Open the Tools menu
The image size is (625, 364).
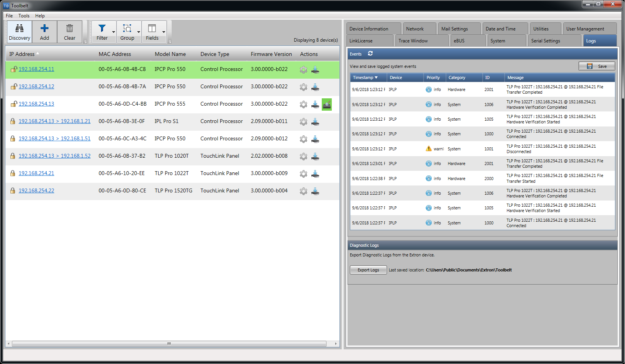click(x=24, y=15)
